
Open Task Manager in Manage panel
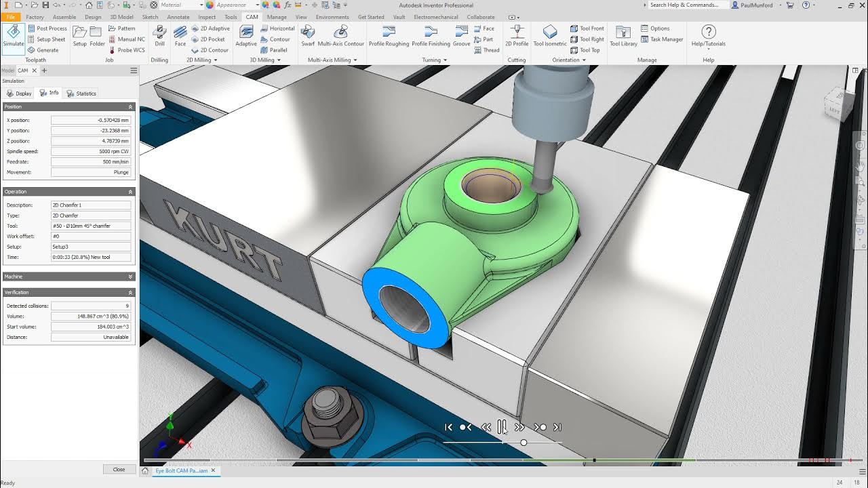[x=662, y=39]
